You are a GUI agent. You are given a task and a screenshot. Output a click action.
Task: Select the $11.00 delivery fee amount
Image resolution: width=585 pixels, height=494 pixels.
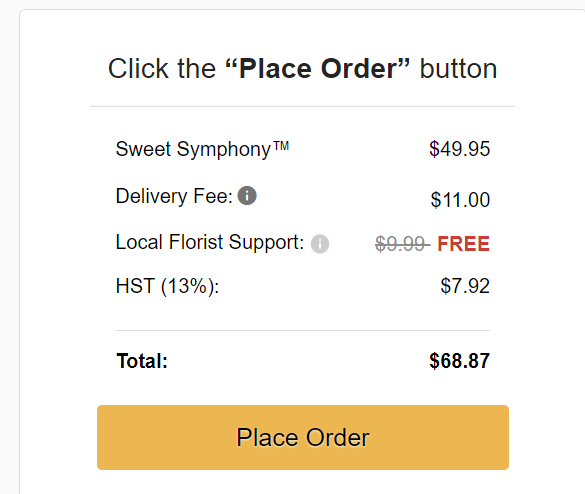[x=460, y=200]
